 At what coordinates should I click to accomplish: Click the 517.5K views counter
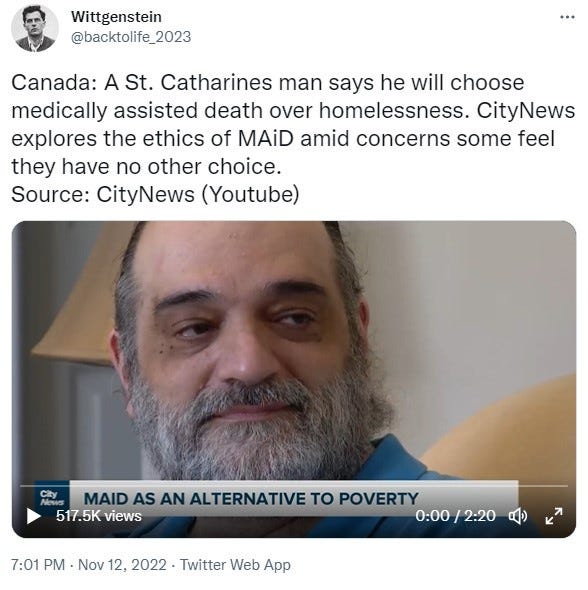click(x=99, y=516)
